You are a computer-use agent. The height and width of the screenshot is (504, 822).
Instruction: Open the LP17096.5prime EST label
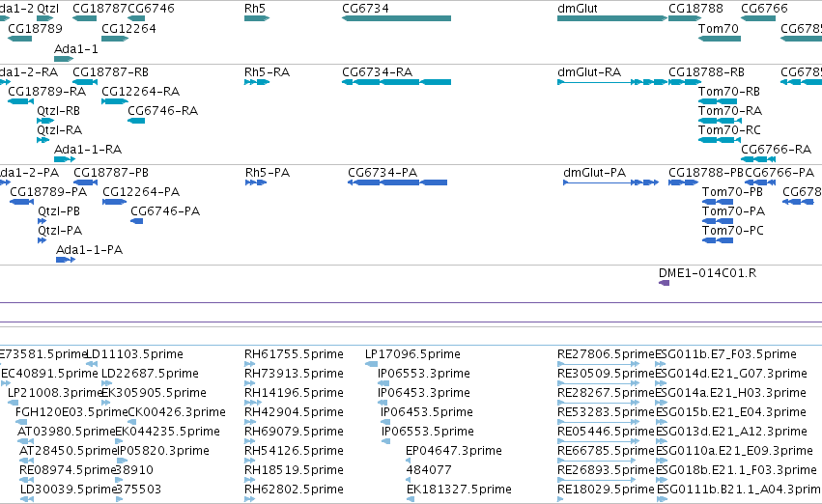point(412,354)
